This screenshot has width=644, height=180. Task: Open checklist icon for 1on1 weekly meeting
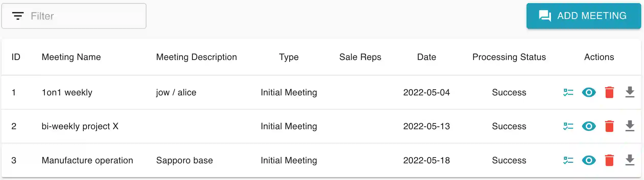tap(568, 92)
